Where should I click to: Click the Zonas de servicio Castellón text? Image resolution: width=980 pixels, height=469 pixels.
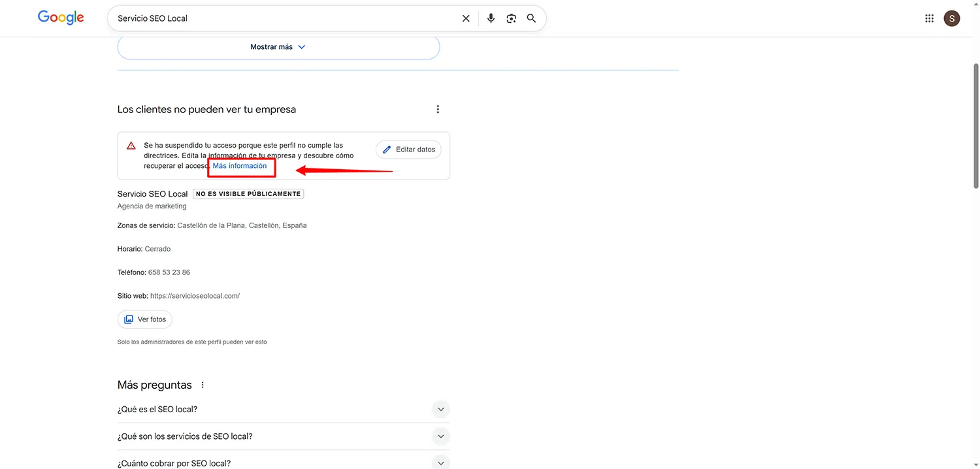click(x=212, y=225)
